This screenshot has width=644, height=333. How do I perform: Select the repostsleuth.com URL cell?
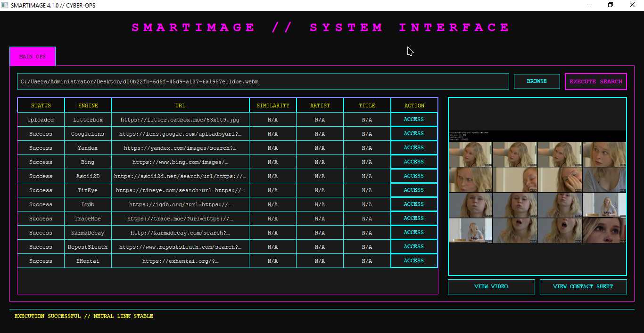[x=181, y=247]
